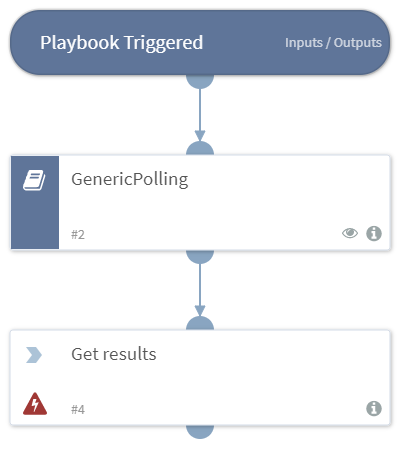Open info icon on Get results task
Image resolution: width=400 pixels, height=449 pixels.
click(374, 408)
